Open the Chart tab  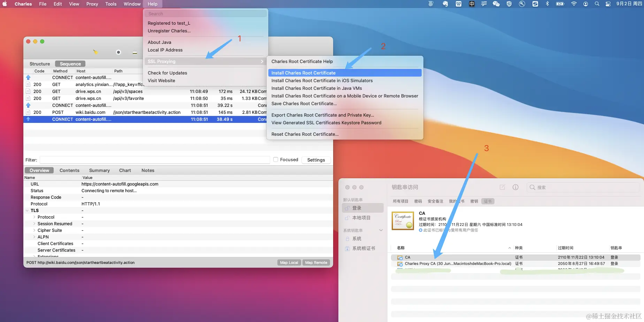(125, 171)
